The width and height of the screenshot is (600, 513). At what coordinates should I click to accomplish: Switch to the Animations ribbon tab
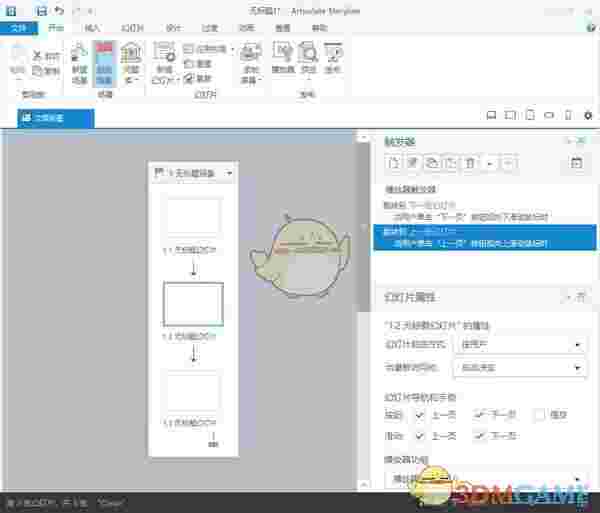[x=247, y=28]
